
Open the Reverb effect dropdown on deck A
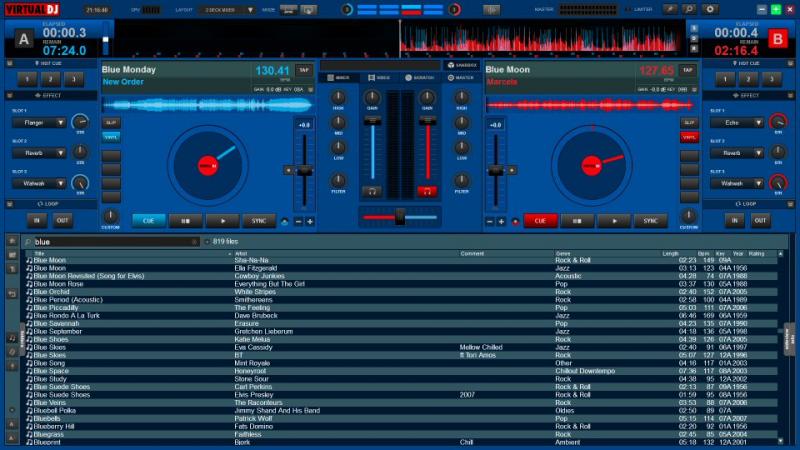pos(39,153)
